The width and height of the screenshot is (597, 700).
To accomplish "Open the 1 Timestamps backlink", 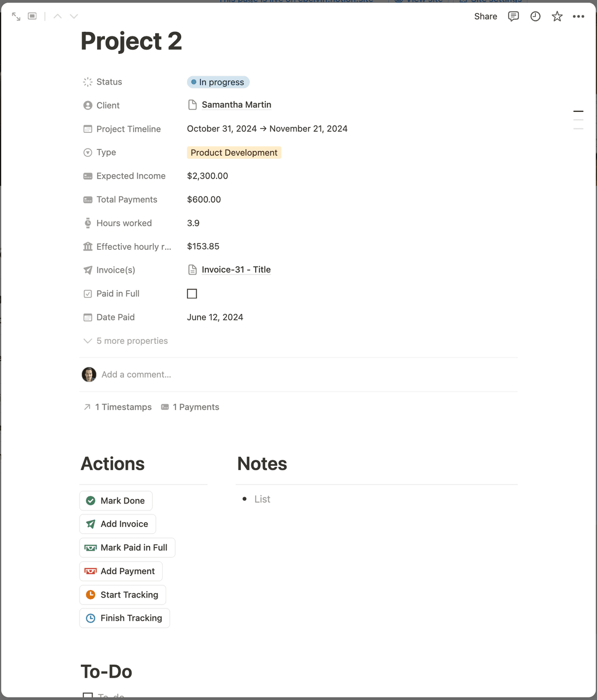I will (117, 407).
